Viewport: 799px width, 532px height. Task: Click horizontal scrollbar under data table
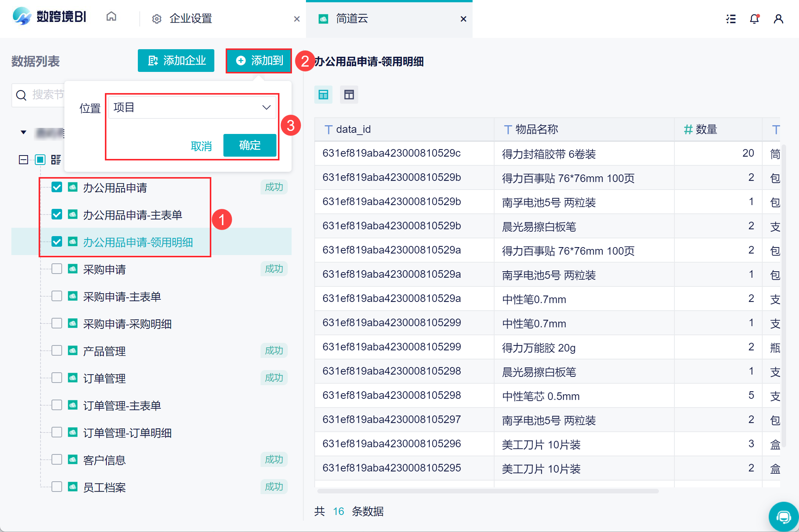488,491
